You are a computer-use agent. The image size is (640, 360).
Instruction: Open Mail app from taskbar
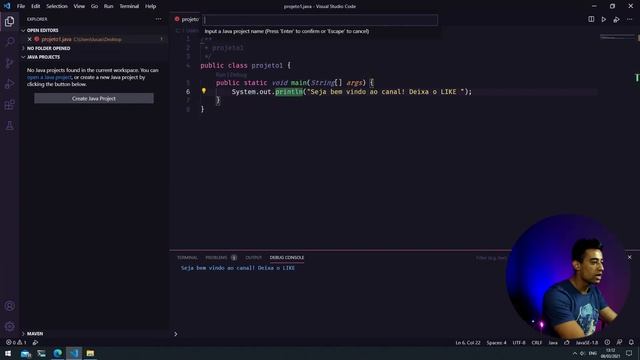click(26, 353)
